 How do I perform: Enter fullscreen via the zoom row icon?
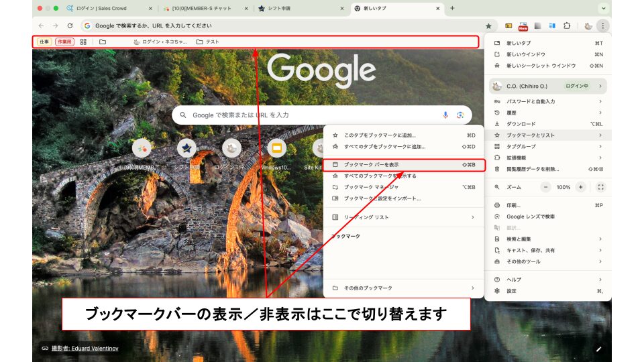(x=600, y=187)
